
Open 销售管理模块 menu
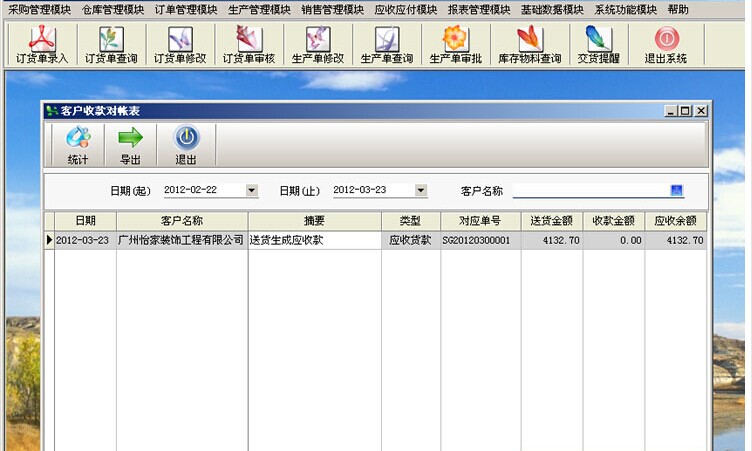333,10
